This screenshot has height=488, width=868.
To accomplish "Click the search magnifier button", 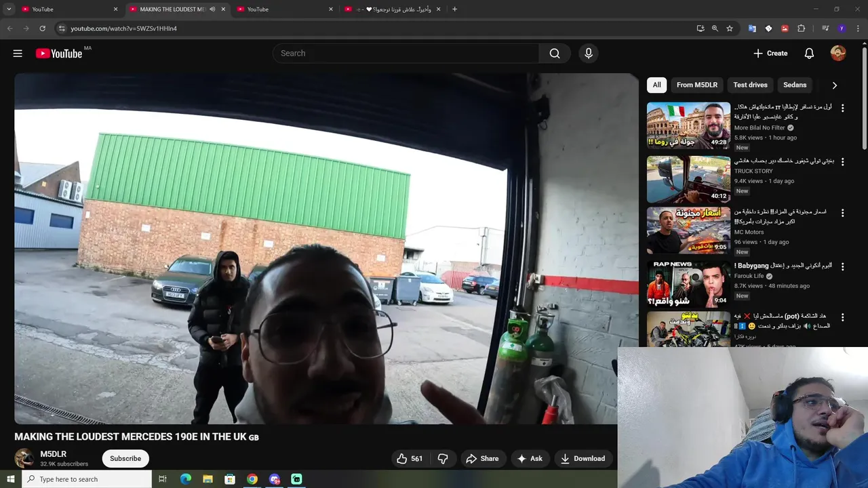I will click(x=555, y=54).
